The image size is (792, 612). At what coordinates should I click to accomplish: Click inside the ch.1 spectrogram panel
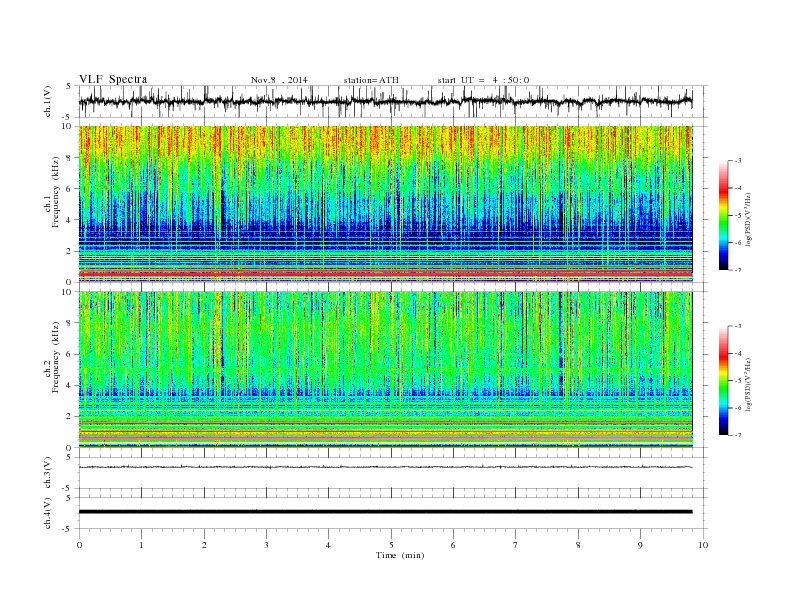(386, 204)
